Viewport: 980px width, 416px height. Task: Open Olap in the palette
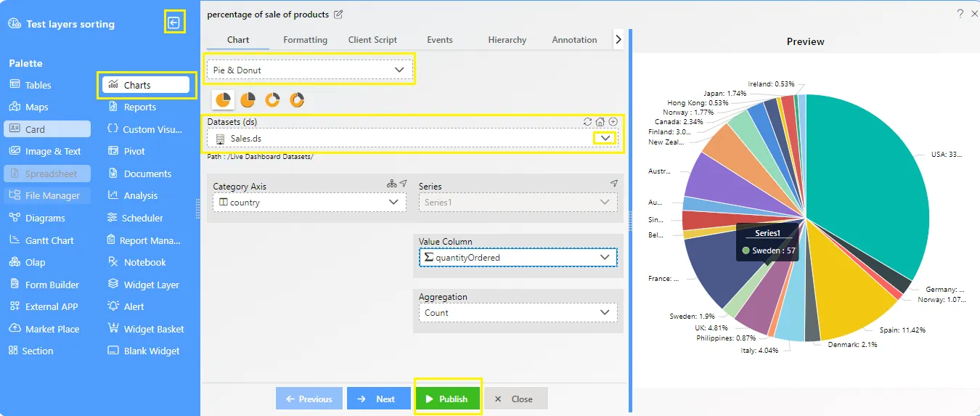coord(27,262)
